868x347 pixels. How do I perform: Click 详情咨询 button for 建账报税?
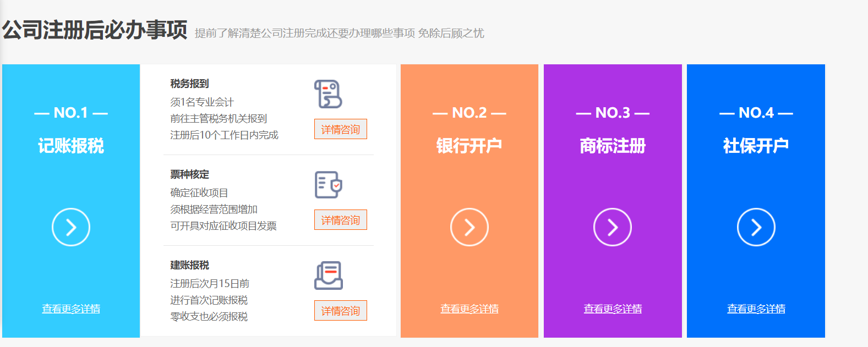coord(340,311)
